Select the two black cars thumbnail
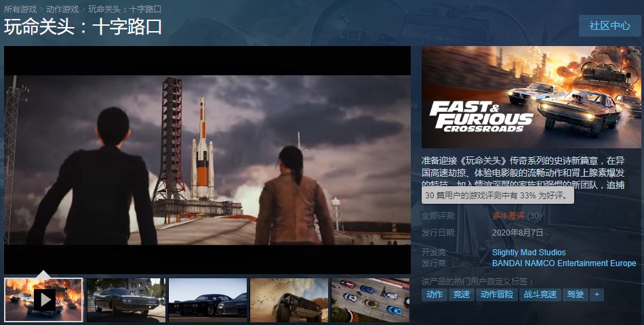 208,300
